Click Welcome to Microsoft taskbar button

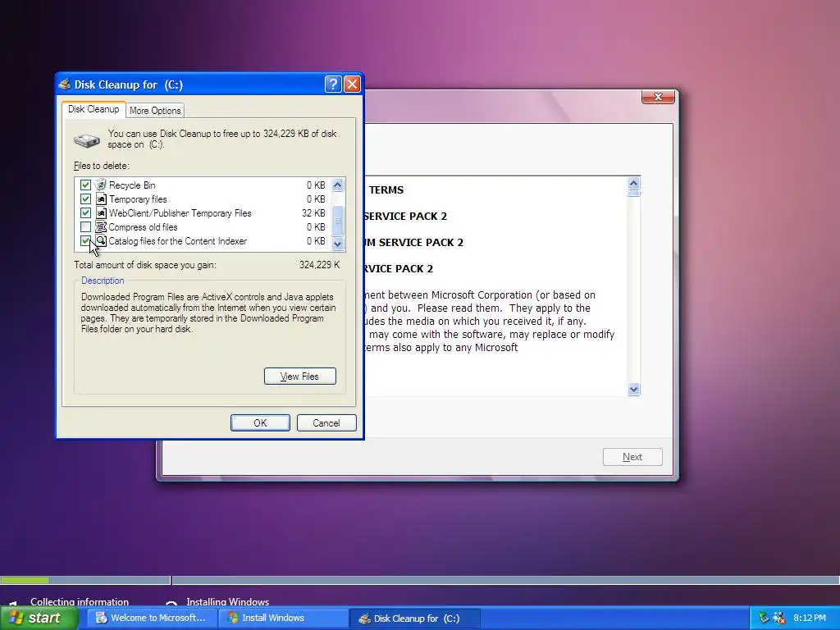click(x=152, y=618)
